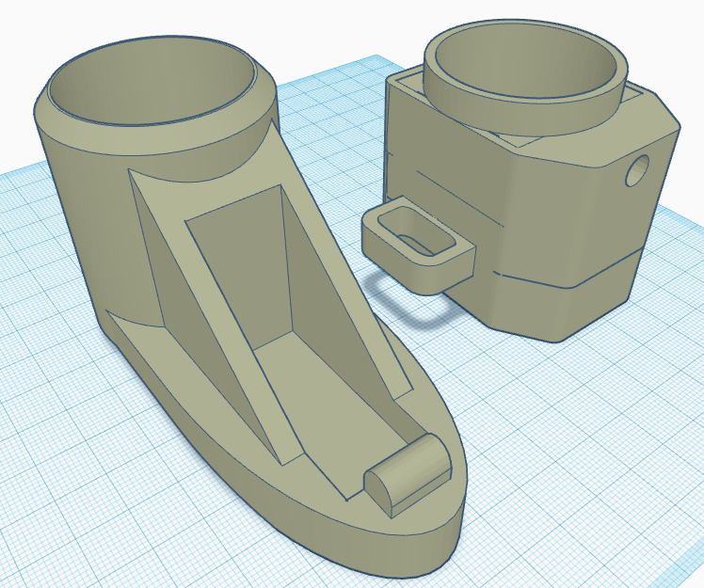
Task: Click the cylindrical ring atop the box model
Action: pyautogui.click(x=525, y=76)
